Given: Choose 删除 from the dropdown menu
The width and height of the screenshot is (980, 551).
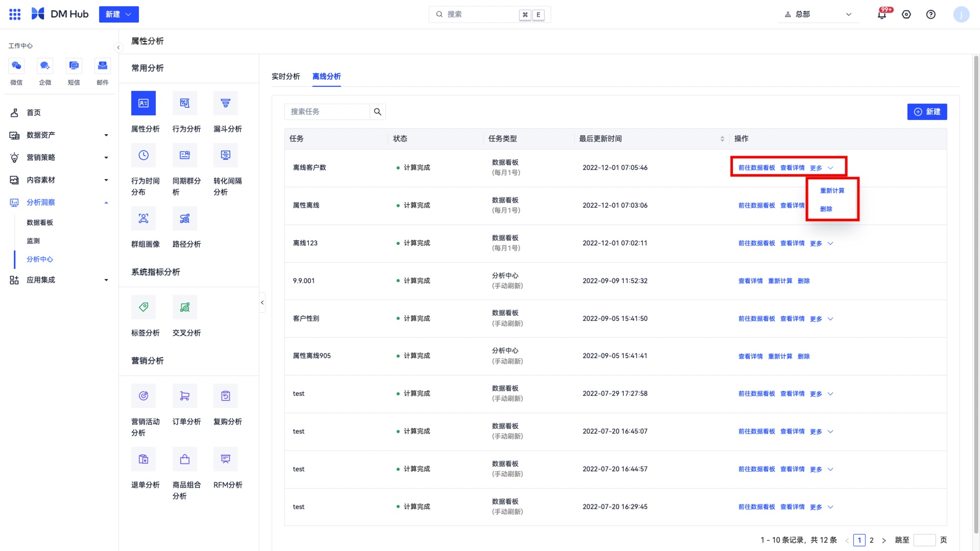Looking at the screenshot, I should 826,209.
